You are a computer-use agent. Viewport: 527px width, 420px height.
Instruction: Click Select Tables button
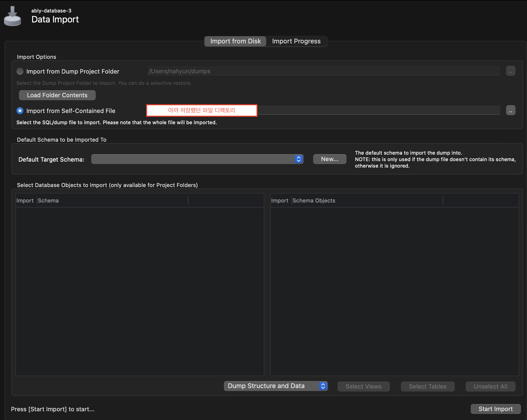pyautogui.click(x=427, y=387)
